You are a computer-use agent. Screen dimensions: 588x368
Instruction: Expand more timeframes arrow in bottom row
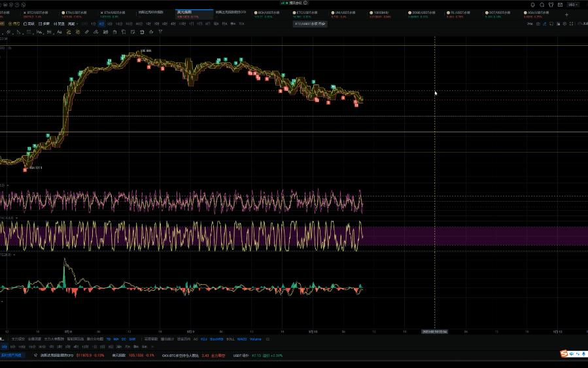(x=152, y=346)
